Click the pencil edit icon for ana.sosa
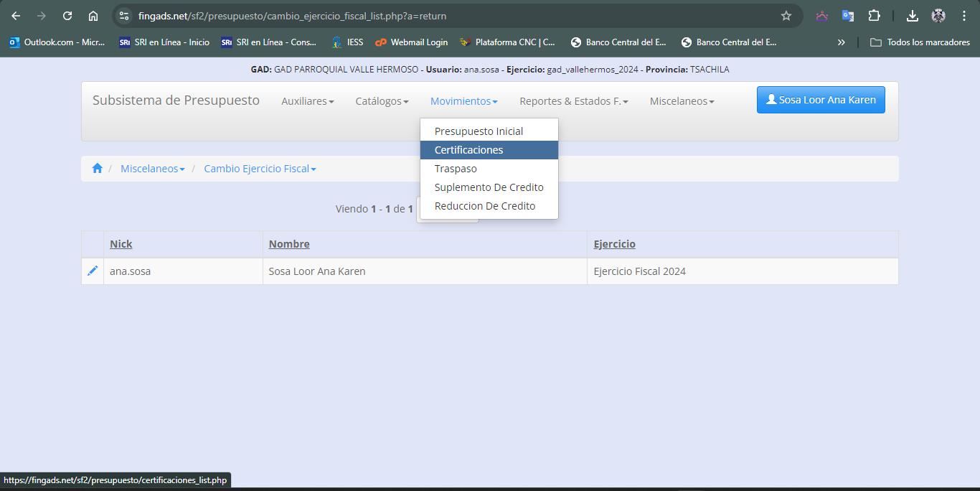The height and width of the screenshot is (491, 980). 93,271
